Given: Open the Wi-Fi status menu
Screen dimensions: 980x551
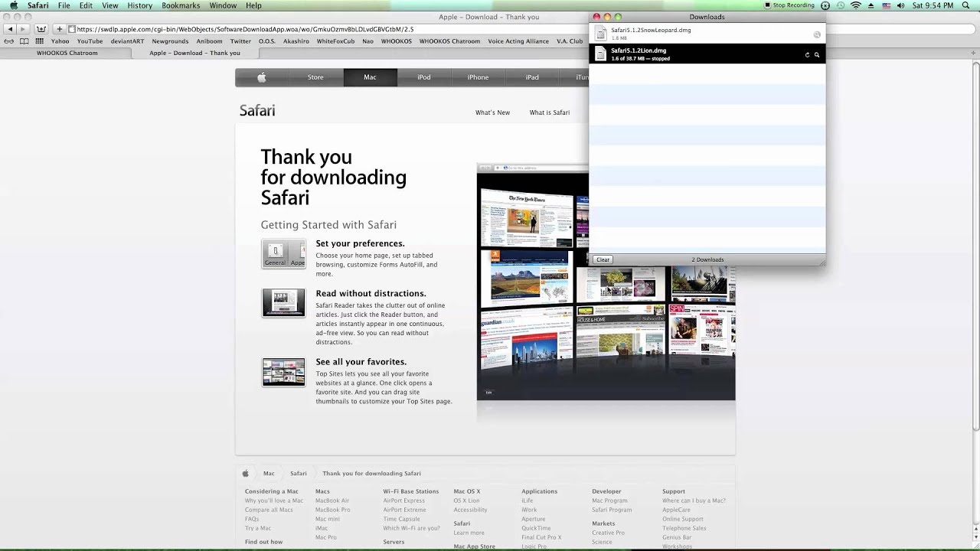Looking at the screenshot, I should click(856, 5).
